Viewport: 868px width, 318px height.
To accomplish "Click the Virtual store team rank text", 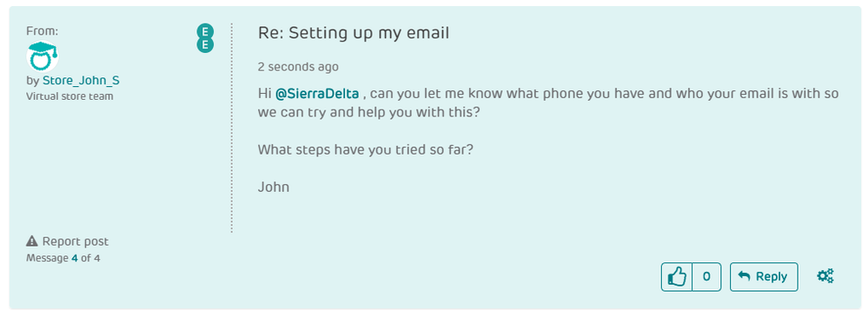I will pos(70,96).
